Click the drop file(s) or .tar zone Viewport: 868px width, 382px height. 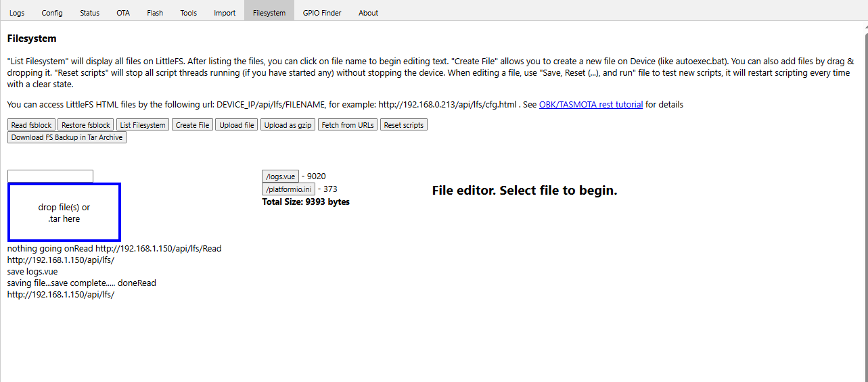[x=64, y=212]
